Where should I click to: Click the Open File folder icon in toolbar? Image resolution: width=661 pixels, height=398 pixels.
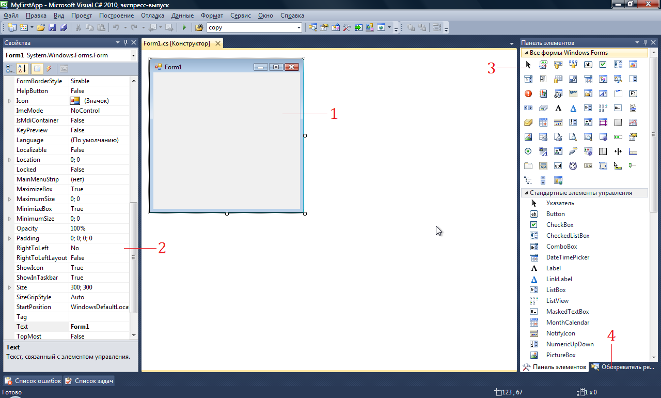click(x=40, y=27)
